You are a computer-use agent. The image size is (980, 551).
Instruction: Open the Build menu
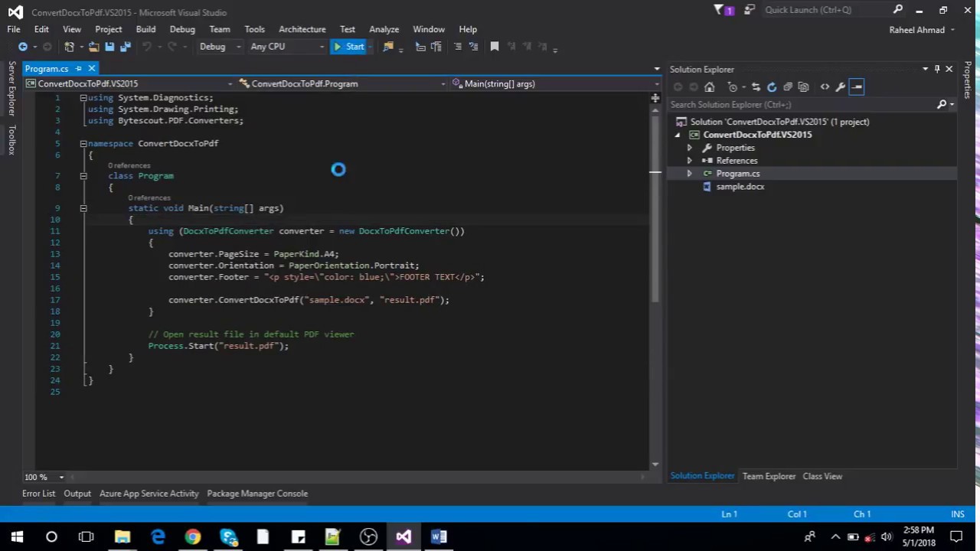[145, 29]
